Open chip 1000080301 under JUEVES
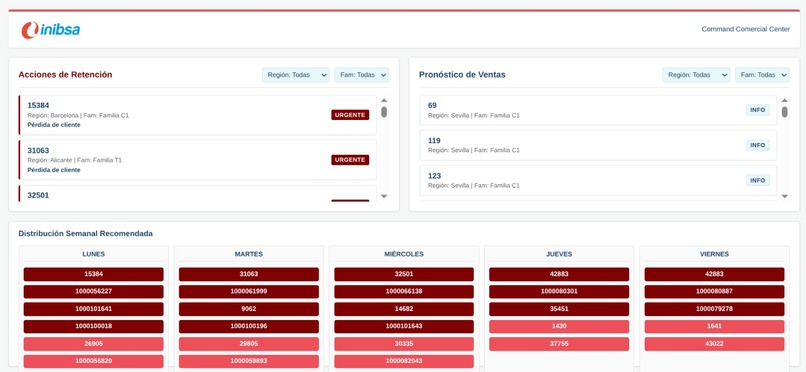The image size is (806, 372). 559,292
